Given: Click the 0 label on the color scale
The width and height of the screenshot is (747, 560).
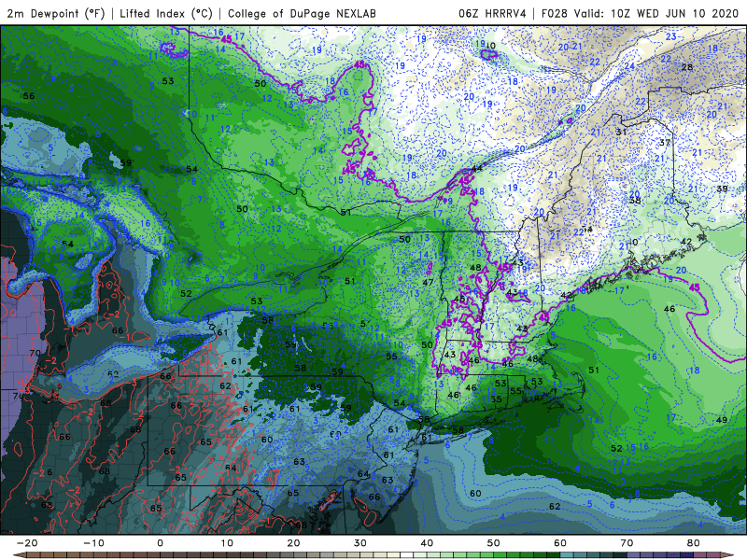Looking at the screenshot, I should pos(160,543).
